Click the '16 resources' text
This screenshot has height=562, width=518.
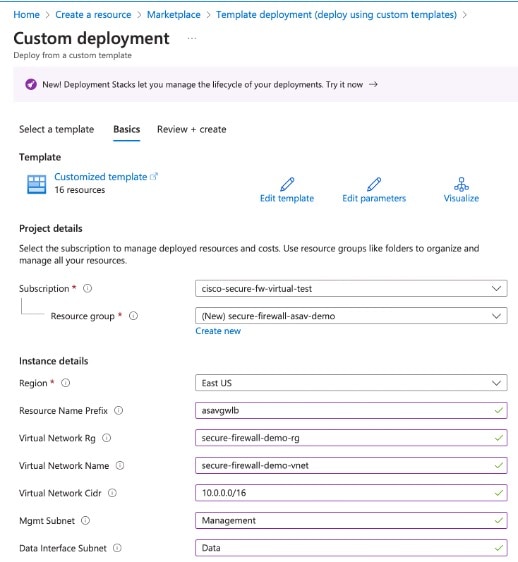80,190
